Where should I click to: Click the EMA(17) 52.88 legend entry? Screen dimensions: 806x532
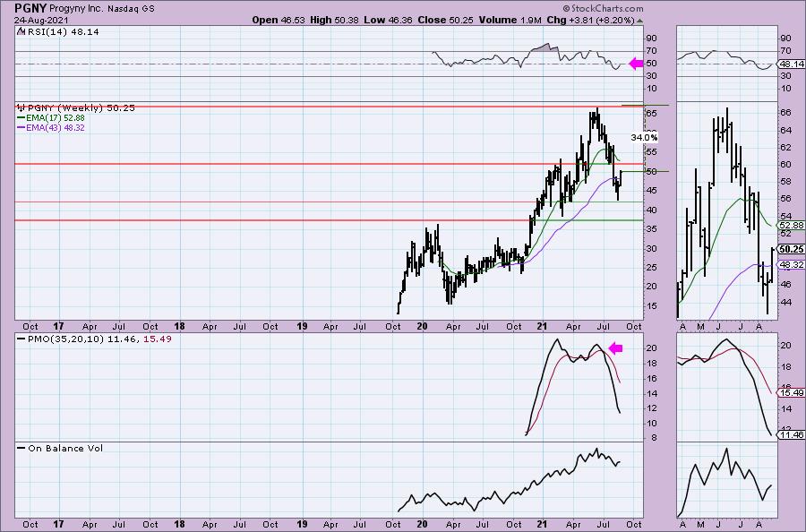[x=51, y=117]
